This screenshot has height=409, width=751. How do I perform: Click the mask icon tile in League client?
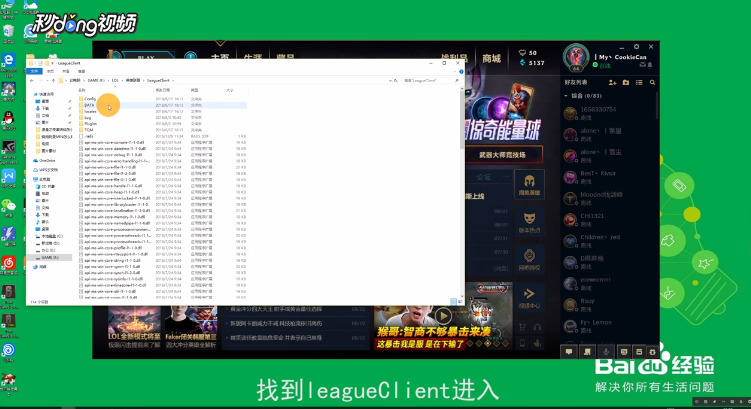pyautogui.click(x=529, y=222)
